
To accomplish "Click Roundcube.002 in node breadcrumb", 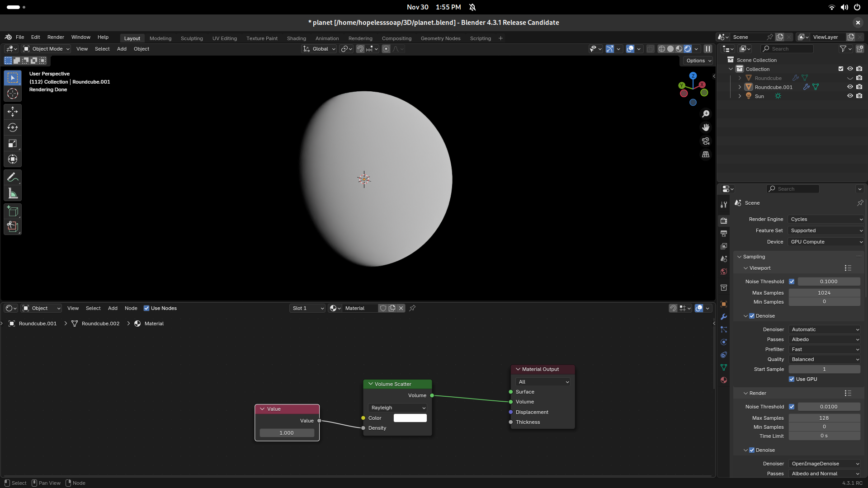I will pos(100,324).
